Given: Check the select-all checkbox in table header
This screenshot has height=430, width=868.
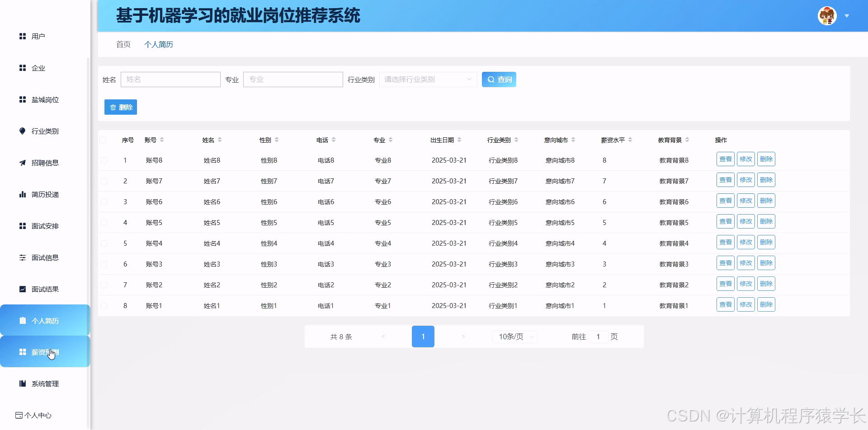Looking at the screenshot, I should [x=104, y=140].
